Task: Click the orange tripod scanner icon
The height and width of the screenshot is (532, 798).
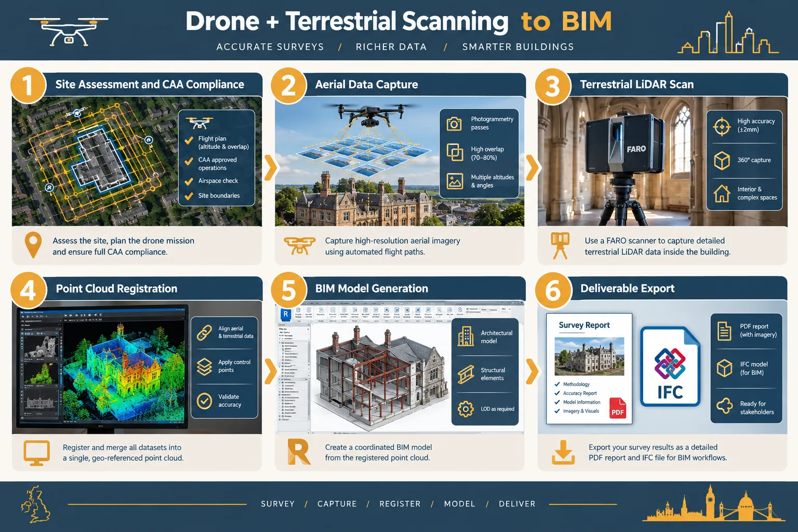Action: pyautogui.click(x=560, y=246)
